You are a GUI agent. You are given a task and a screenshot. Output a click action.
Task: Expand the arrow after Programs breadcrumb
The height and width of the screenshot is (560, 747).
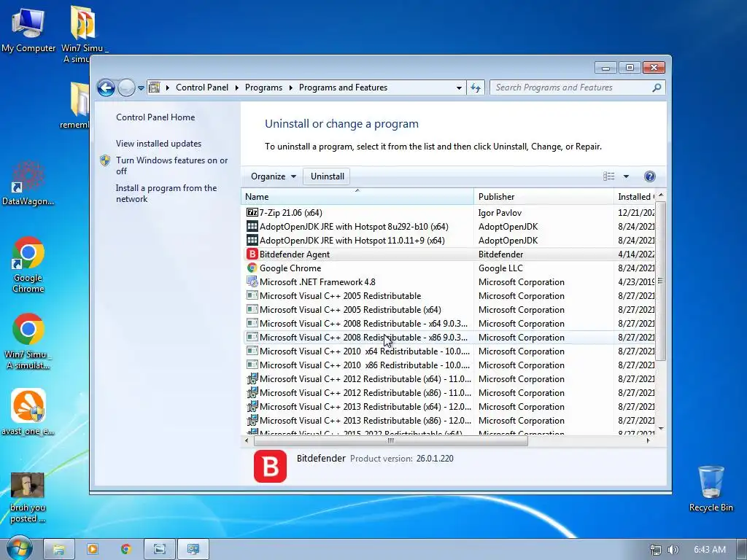(290, 87)
